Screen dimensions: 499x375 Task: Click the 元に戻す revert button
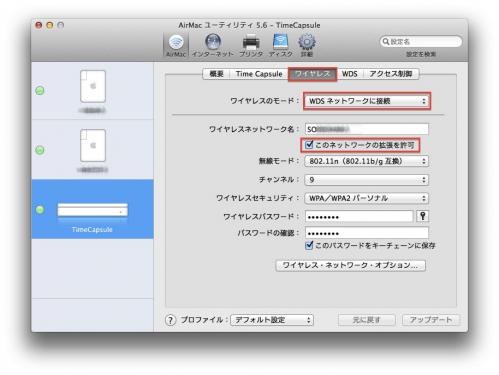[x=366, y=320]
